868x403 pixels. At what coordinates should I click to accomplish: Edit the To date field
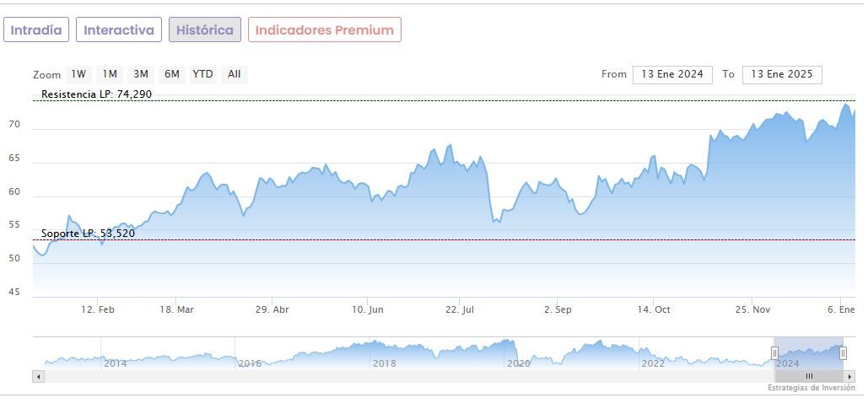(x=782, y=74)
